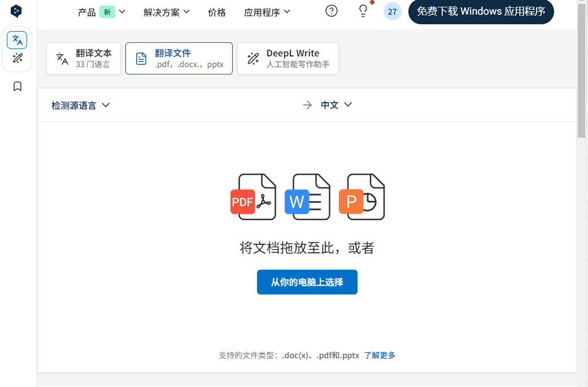Open the account avatar showing 27
This screenshot has height=387, width=588.
[392, 12]
